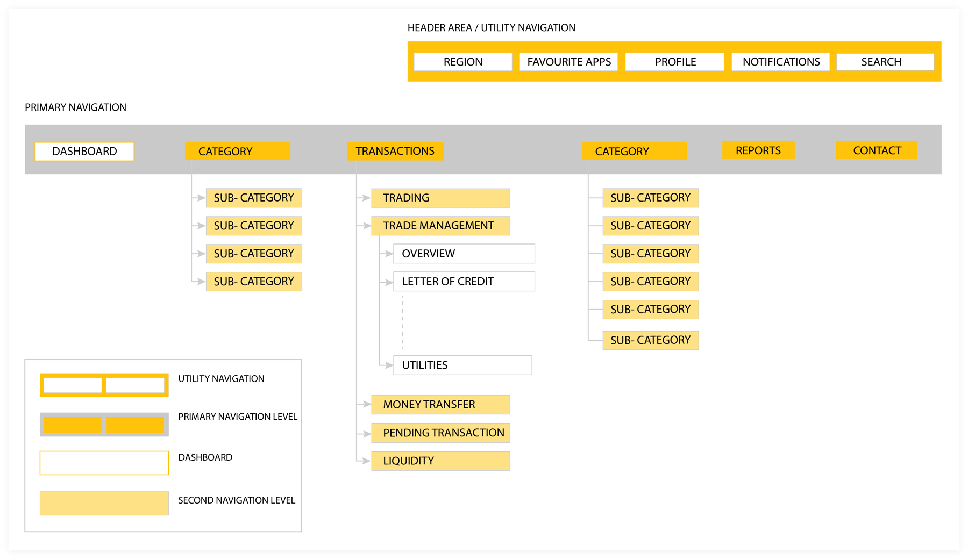
Task: Select REPORTS in the navigation bar
Action: tap(758, 150)
